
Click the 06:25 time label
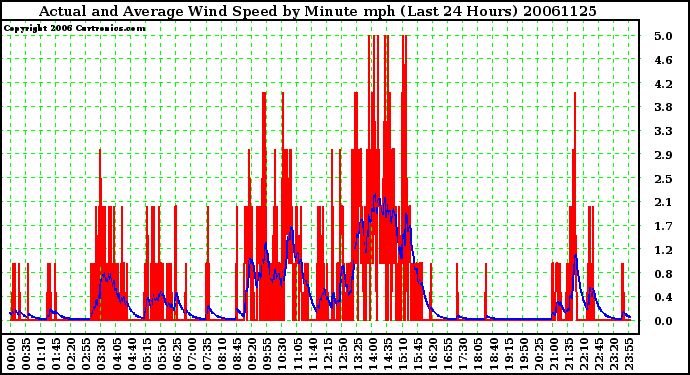click(x=176, y=354)
